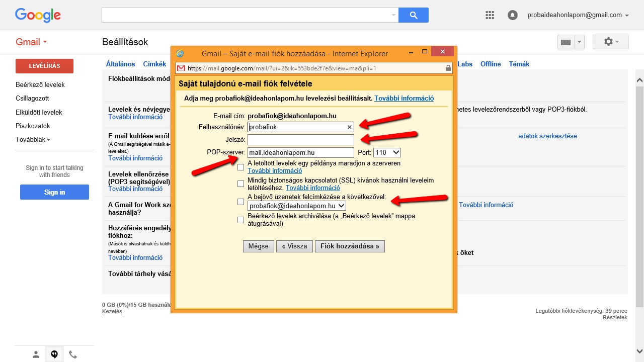Image resolution: width=644 pixels, height=362 pixels.
Task: Open the További információ link under Levelek és névjegyek
Action: tap(135, 117)
